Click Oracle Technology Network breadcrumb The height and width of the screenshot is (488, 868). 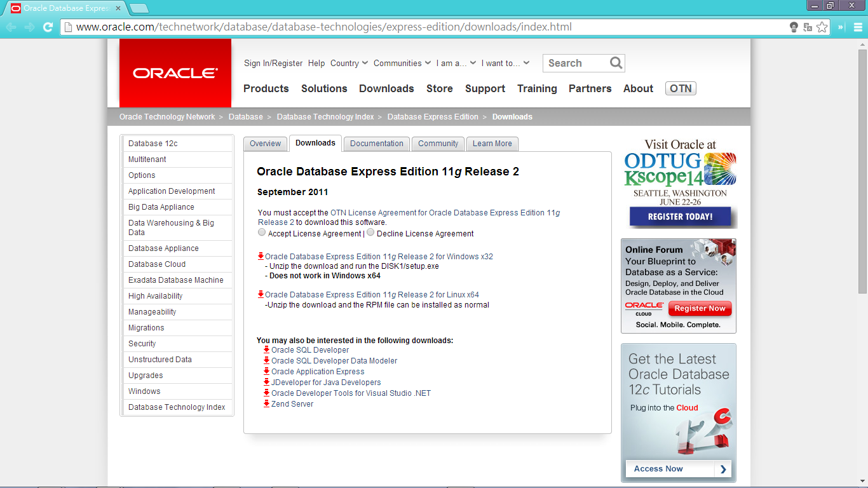point(167,117)
